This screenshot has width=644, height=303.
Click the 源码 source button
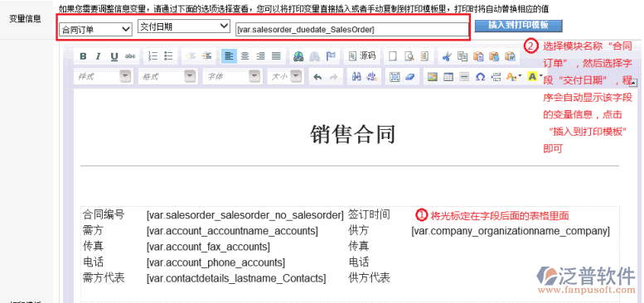coord(362,56)
